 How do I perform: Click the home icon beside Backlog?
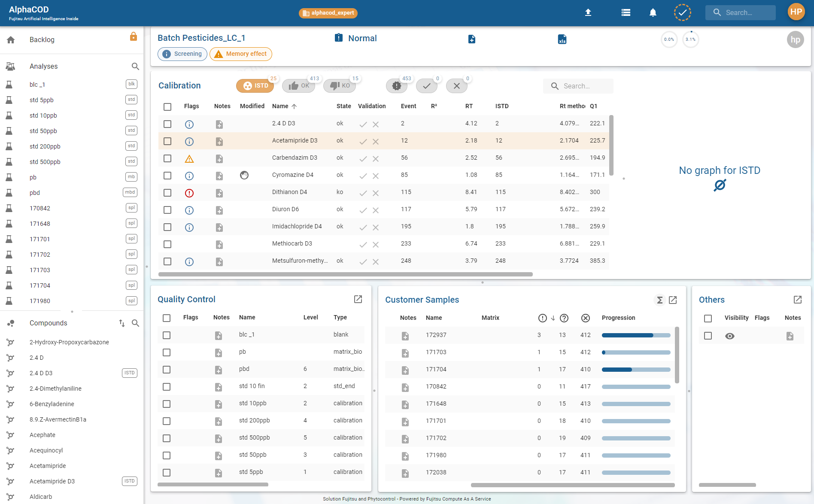pos(11,40)
